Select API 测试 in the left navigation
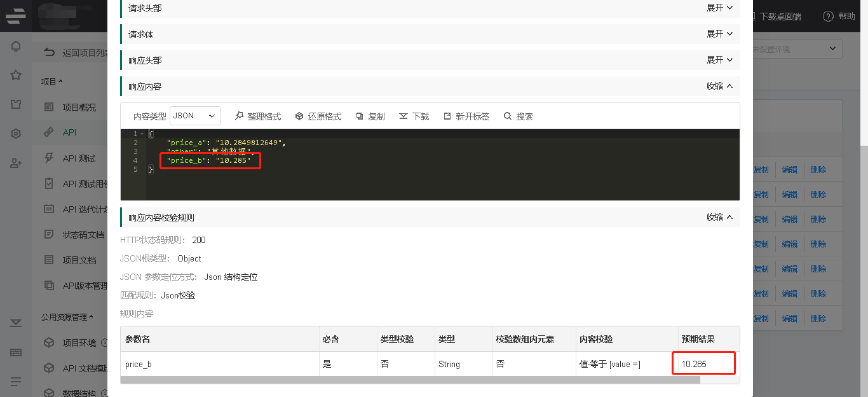Screen dimensions: 868x397 [x=79, y=158]
